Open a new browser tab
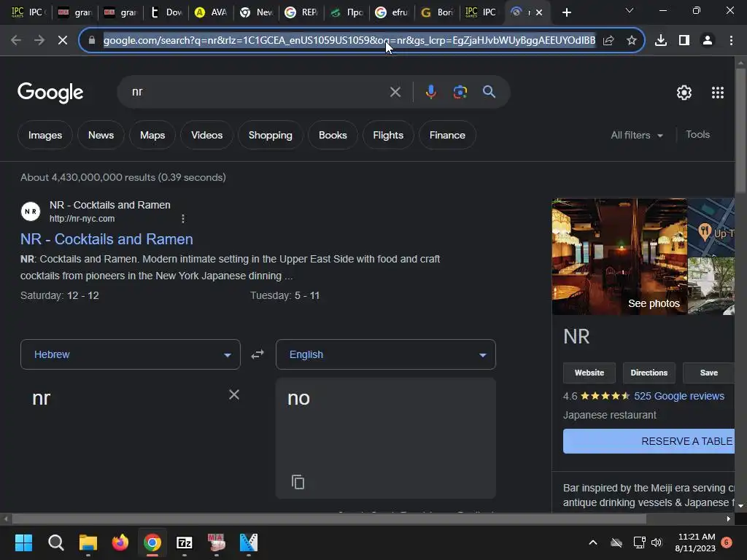 tap(566, 12)
